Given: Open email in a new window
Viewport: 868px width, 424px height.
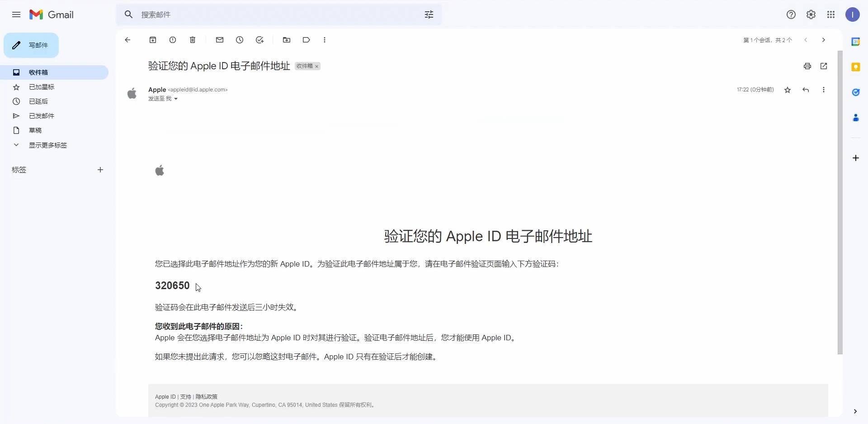Looking at the screenshot, I should click(x=824, y=66).
